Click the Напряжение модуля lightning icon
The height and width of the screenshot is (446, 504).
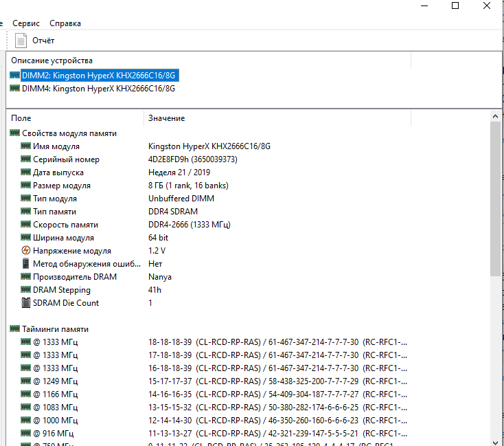pyautogui.click(x=25, y=250)
